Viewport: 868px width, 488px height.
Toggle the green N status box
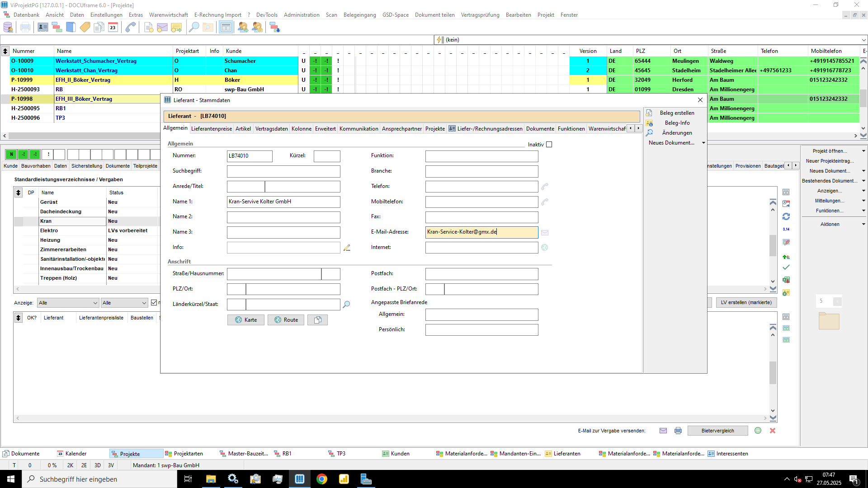[11, 155]
